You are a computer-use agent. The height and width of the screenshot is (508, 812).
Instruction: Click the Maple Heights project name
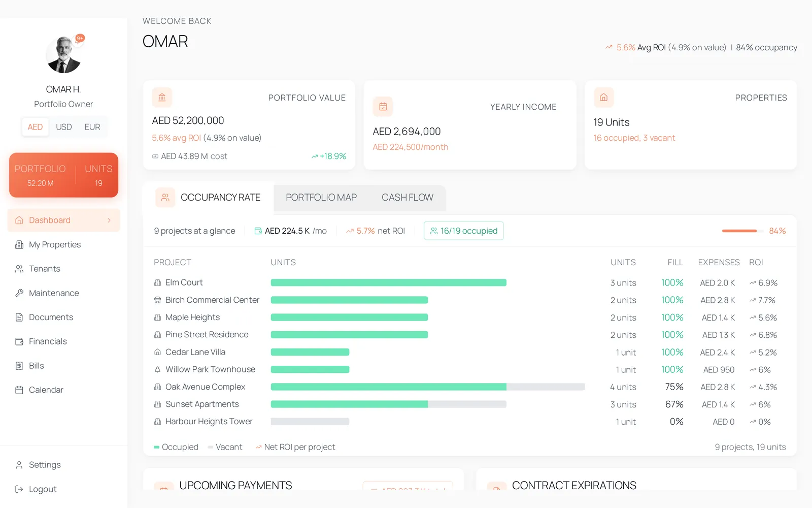[x=193, y=317]
